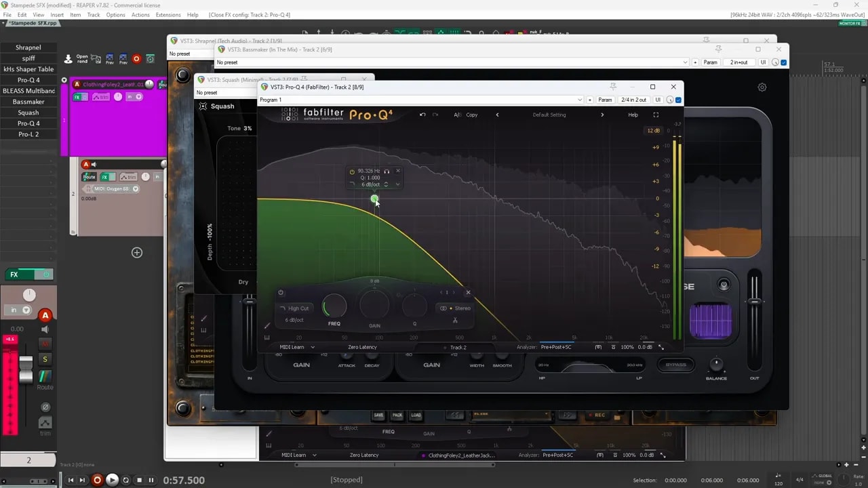This screenshot has width=868, height=488.
Task: Close the bottom band panel with X
Action: click(x=468, y=293)
